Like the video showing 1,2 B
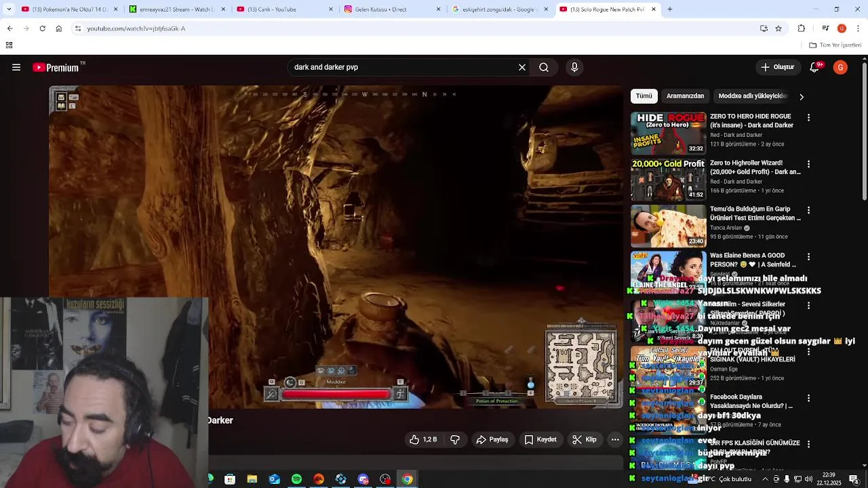 coord(424,439)
